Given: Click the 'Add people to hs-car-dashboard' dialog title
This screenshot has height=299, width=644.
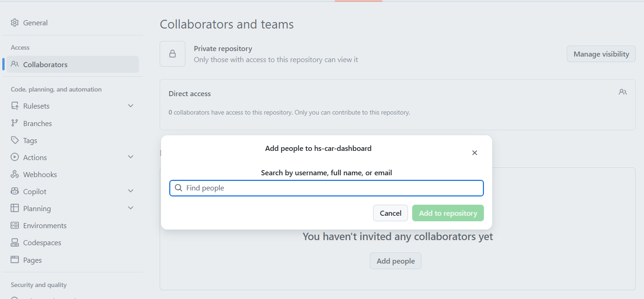Looking at the screenshot, I should pyautogui.click(x=318, y=148).
